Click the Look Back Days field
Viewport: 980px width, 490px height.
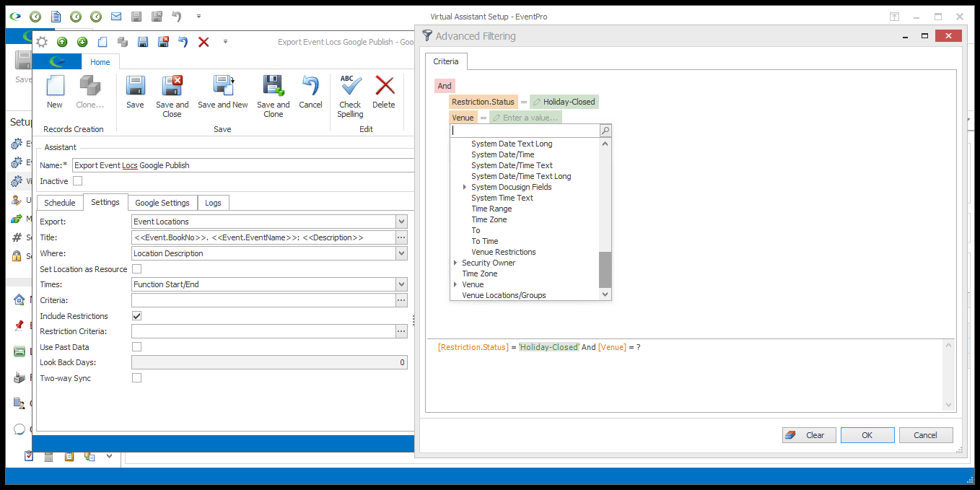pos(269,362)
